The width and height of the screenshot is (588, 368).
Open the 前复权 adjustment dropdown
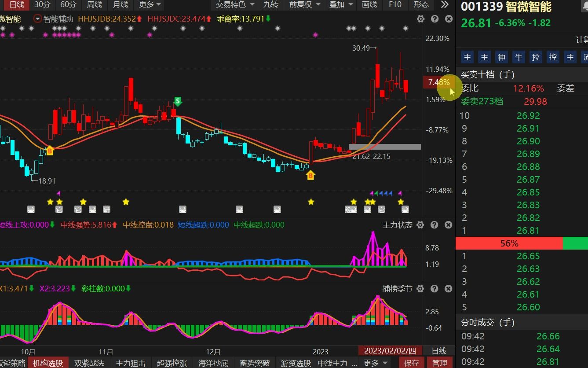[x=305, y=4]
